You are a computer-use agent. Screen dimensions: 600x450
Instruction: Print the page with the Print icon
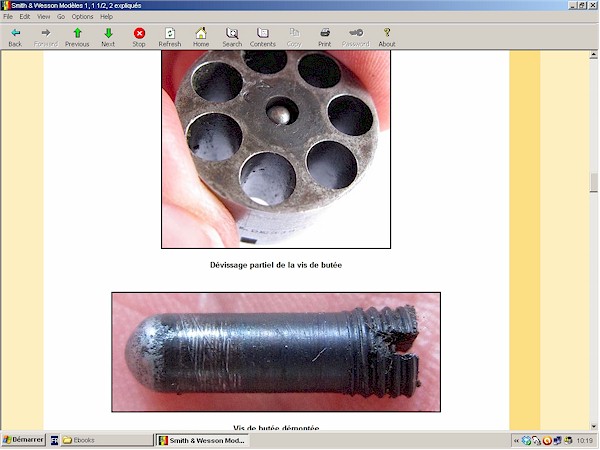click(324, 33)
